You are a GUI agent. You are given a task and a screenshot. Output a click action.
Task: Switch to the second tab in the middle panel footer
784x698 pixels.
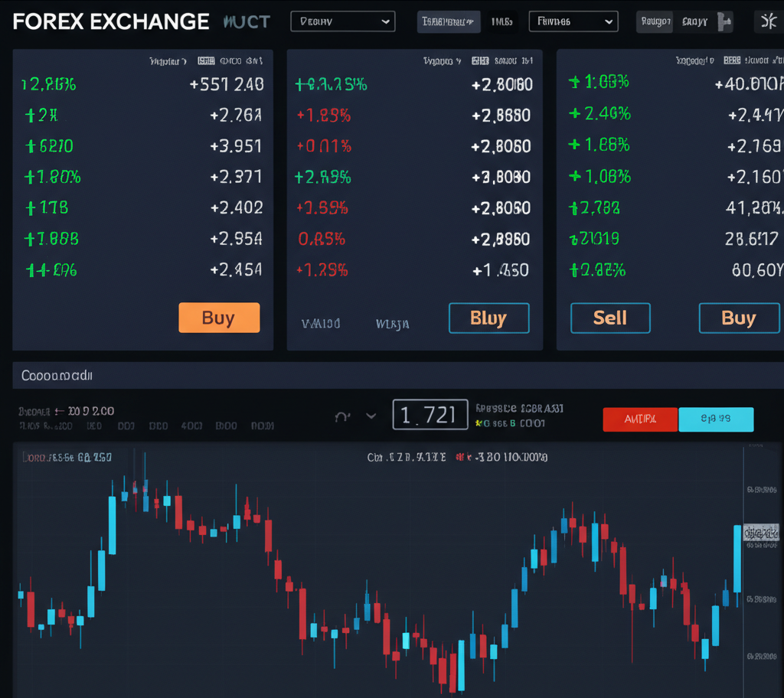(392, 324)
